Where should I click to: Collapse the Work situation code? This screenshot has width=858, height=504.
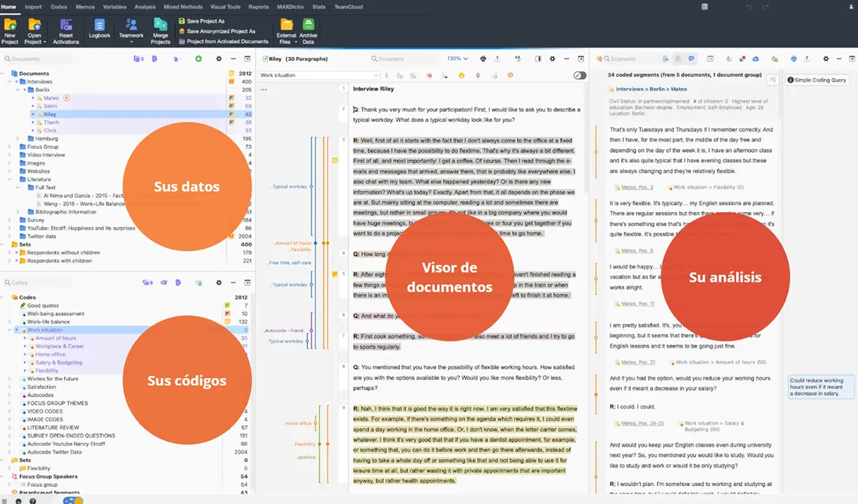pos(9,330)
